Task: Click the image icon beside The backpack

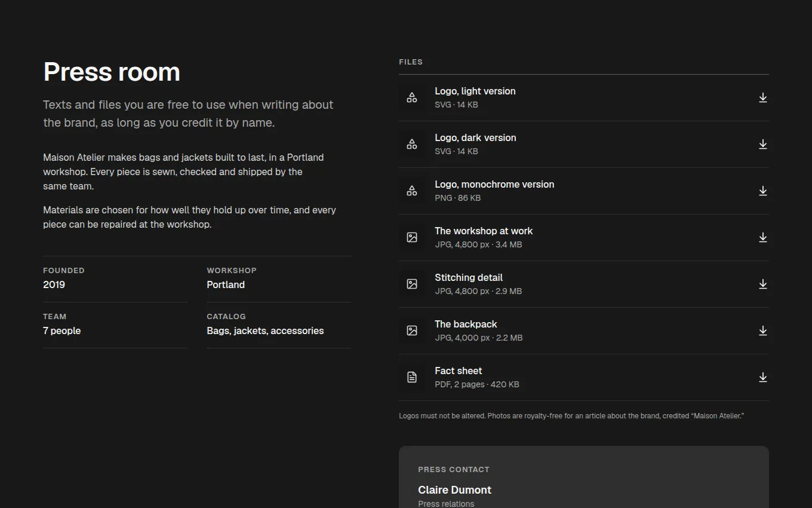Action: pyautogui.click(x=412, y=330)
